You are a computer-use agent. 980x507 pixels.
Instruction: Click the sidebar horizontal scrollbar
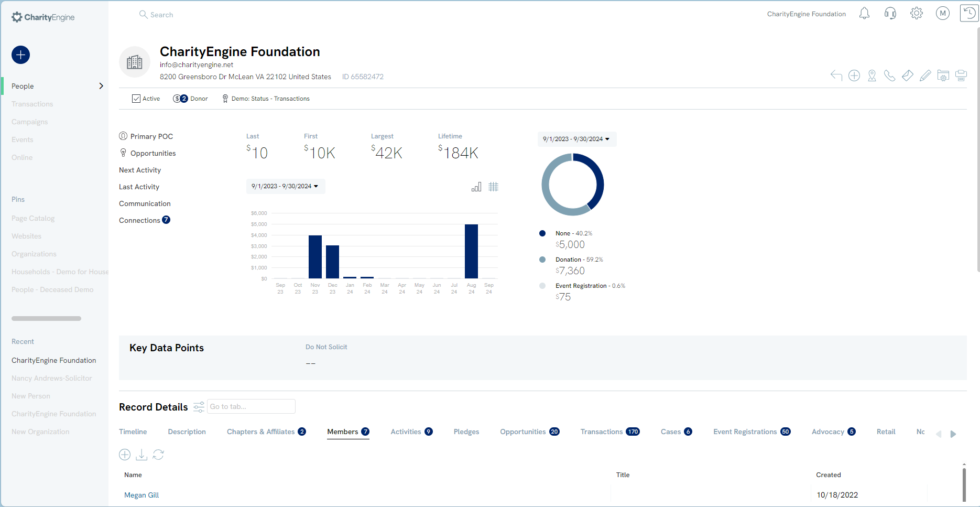46,318
